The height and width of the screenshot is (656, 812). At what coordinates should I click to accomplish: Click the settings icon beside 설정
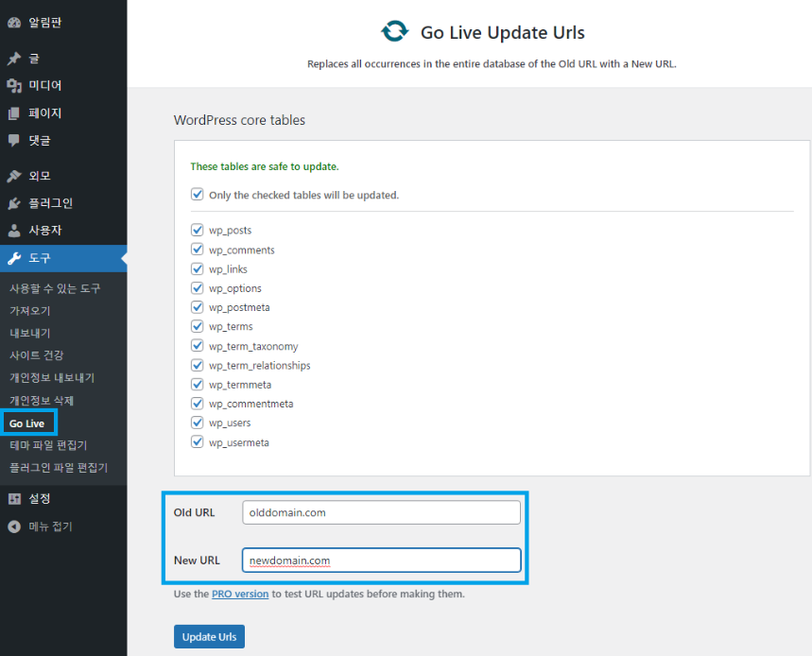pyautogui.click(x=14, y=499)
